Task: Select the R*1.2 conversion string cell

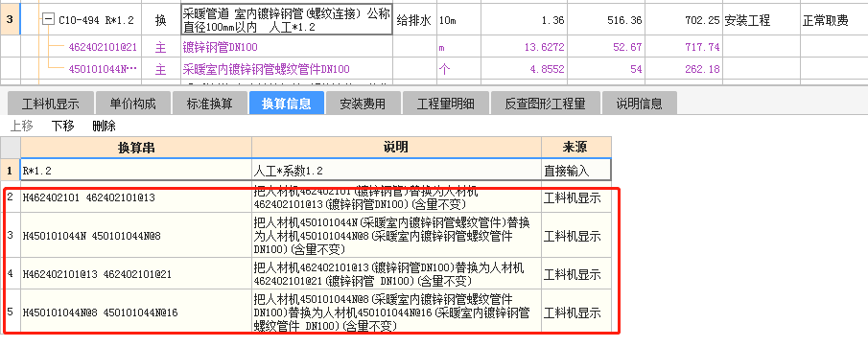Action: coord(136,171)
